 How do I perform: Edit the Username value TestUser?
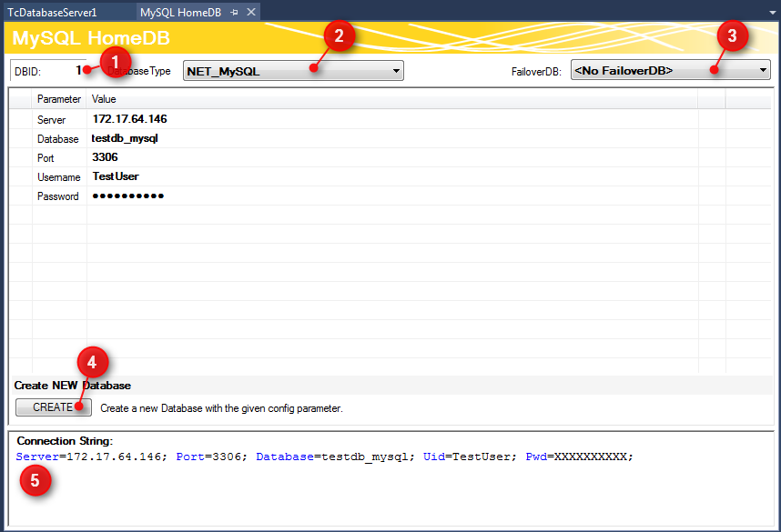(116, 176)
